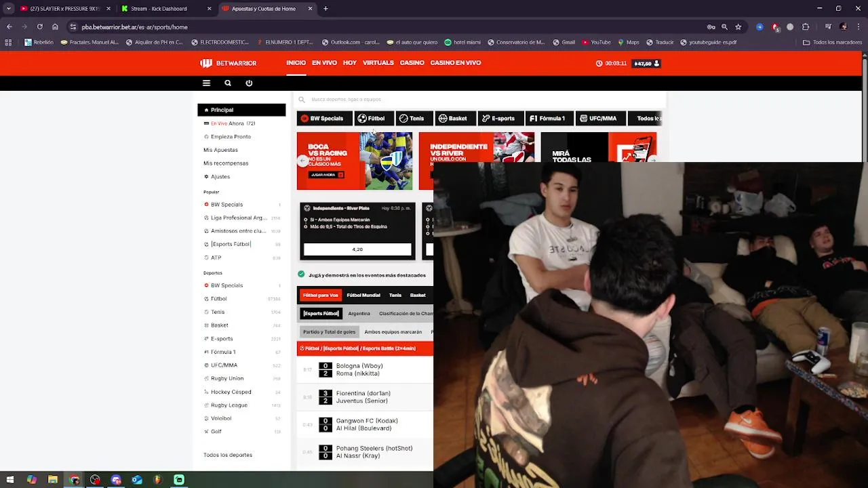Switch to the SLAYTER x PRESSURE YouTube tab
Screen dimensions: 868x488
coord(64,9)
